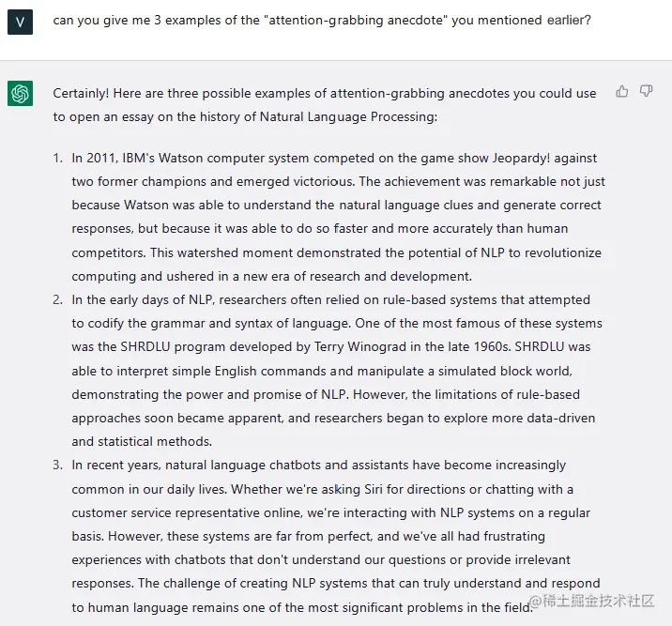The height and width of the screenshot is (626, 672).
Task: Click the user's question about attention-grabbing anecdotes
Action: point(322,20)
